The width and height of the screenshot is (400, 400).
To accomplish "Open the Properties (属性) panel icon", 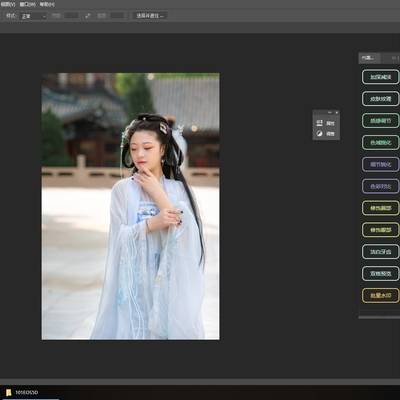I will 320,123.
